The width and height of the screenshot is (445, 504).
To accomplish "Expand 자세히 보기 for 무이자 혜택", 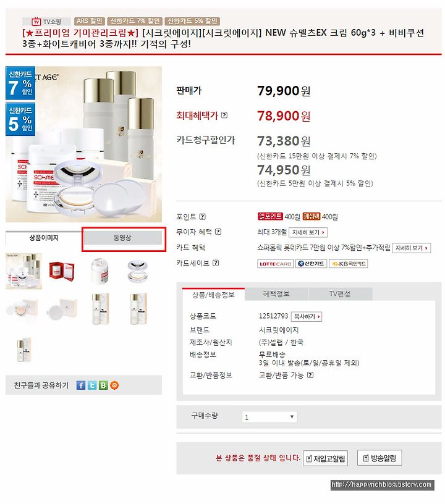I will click(x=308, y=232).
